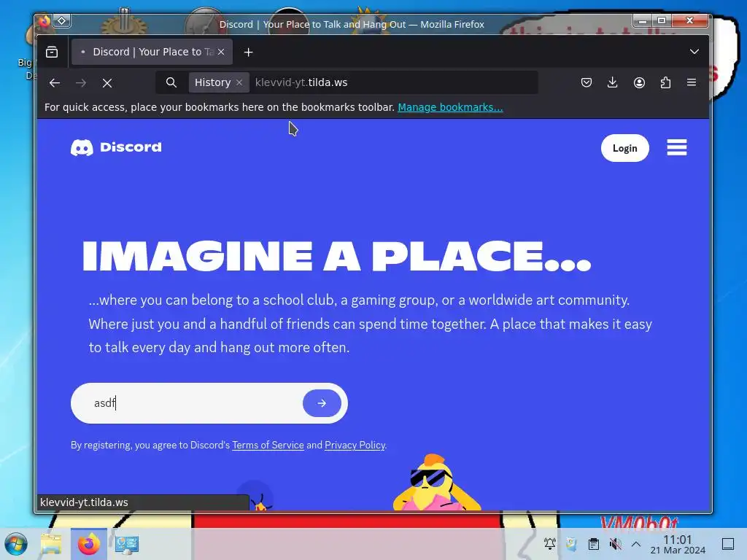The height and width of the screenshot is (560, 747).
Task: Open a new tab with plus button
Action: (x=248, y=52)
